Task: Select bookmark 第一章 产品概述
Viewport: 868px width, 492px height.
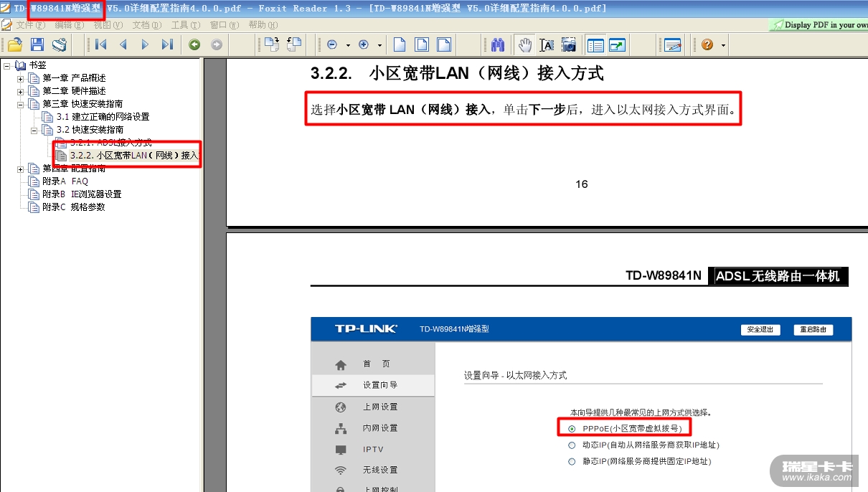Action: pos(74,78)
